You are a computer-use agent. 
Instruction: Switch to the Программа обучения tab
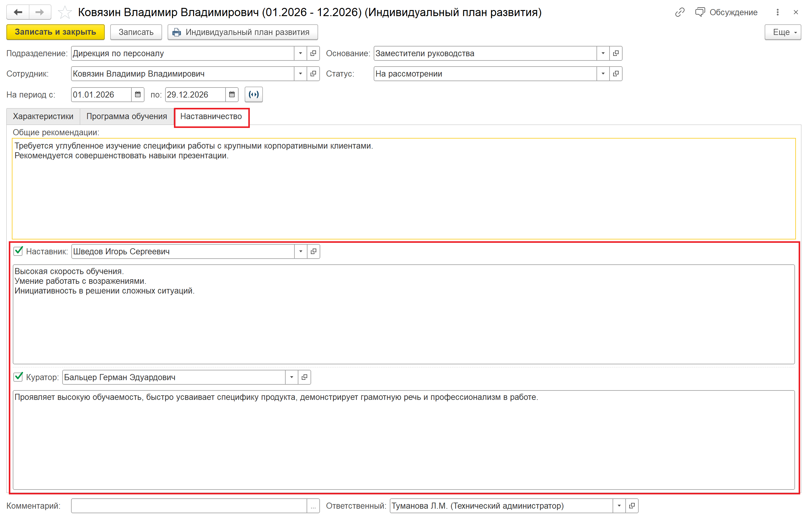[127, 116]
